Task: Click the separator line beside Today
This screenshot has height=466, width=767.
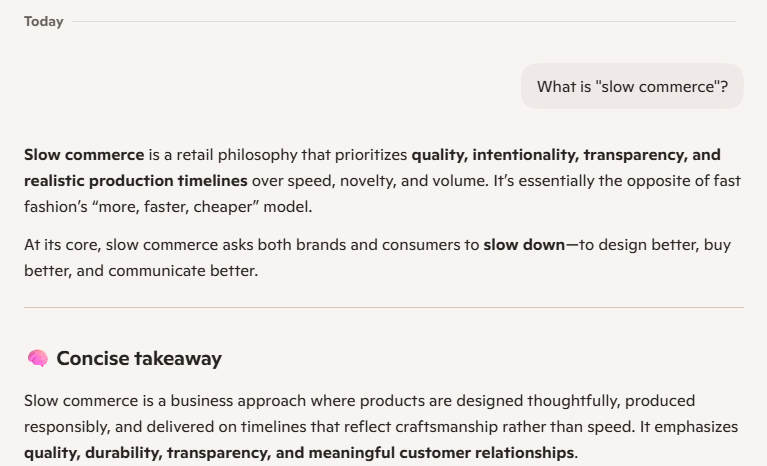Action: [x=404, y=22]
